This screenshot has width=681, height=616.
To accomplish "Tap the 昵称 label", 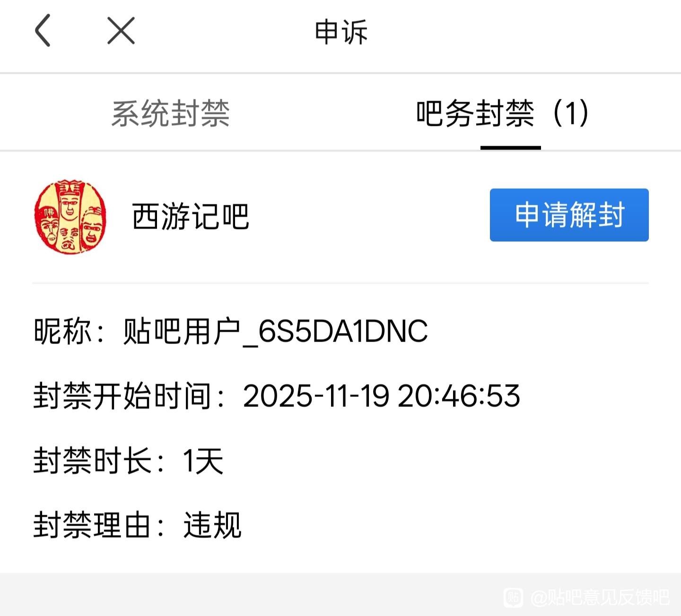I will 62,331.
